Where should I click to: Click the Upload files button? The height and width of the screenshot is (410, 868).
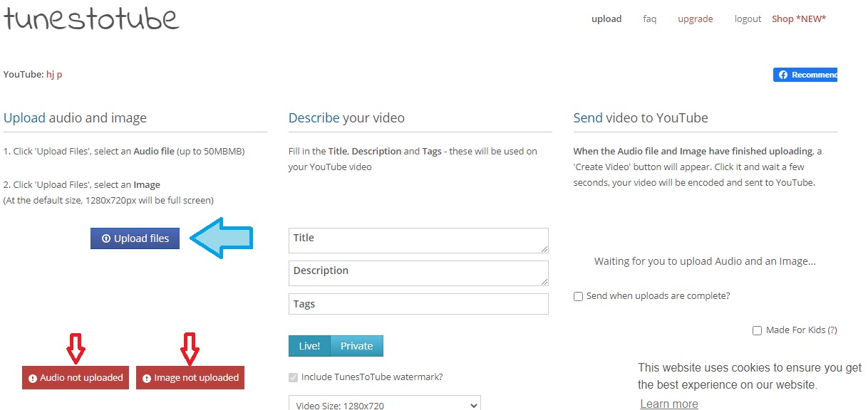point(135,238)
